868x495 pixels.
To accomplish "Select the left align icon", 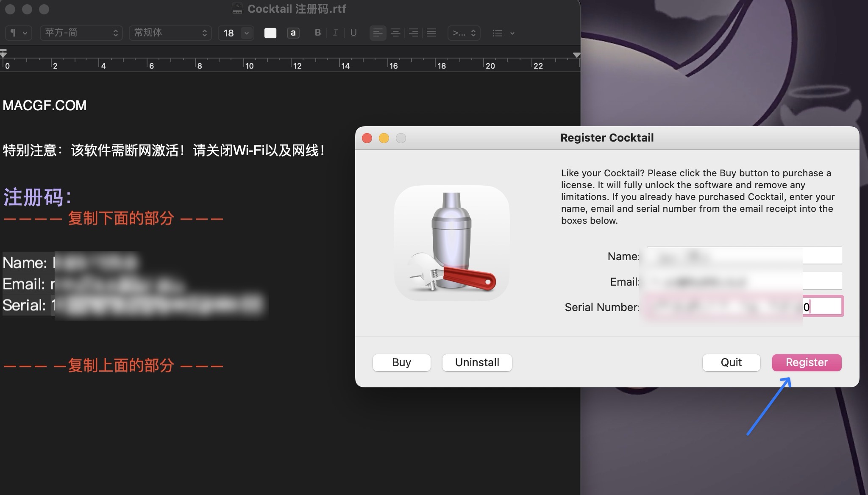I will [x=378, y=33].
